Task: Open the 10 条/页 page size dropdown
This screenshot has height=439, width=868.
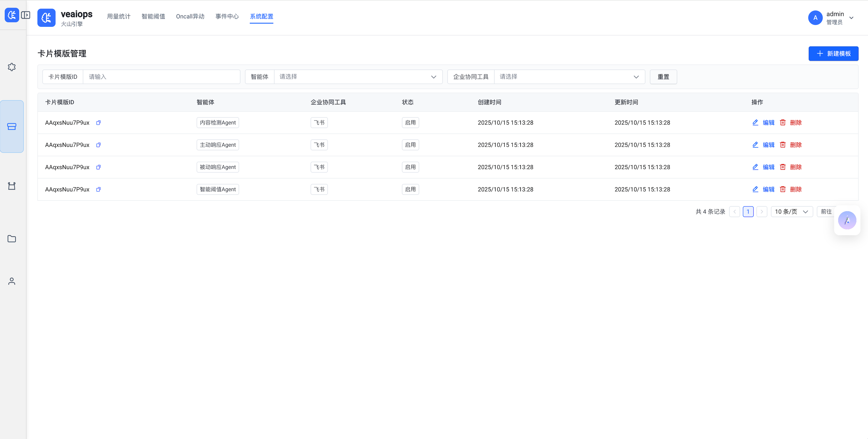Action: pyautogui.click(x=791, y=212)
